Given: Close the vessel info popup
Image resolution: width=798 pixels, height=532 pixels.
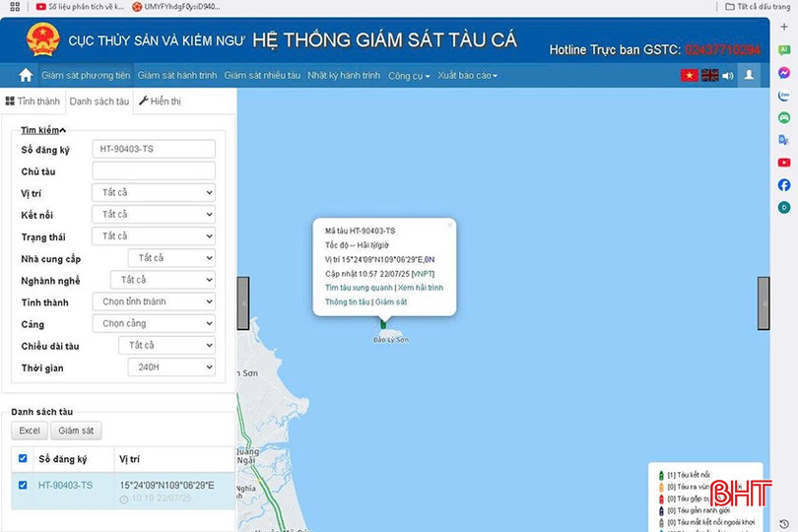Looking at the screenshot, I should click(449, 225).
